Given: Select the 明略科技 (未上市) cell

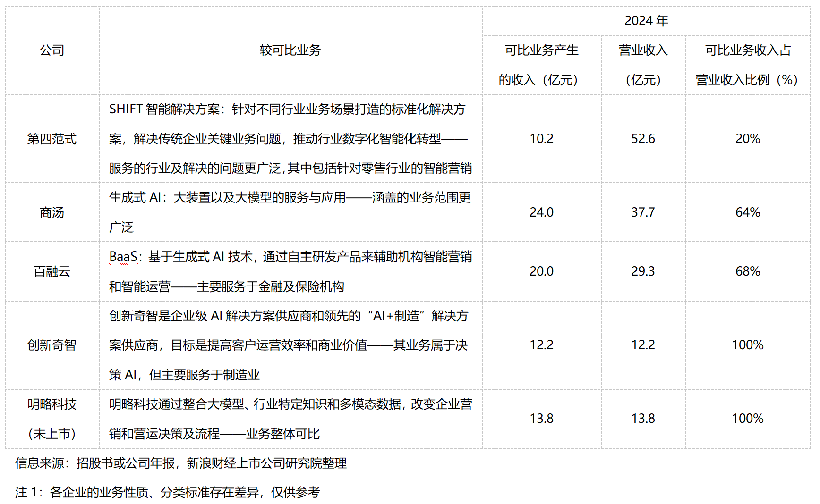Looking at the screenshot, I should [52, 419].
